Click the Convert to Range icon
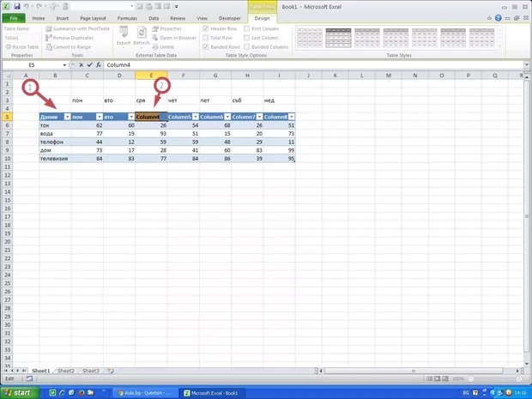This screenshot has height=399, width=532. tap(49, 46)
